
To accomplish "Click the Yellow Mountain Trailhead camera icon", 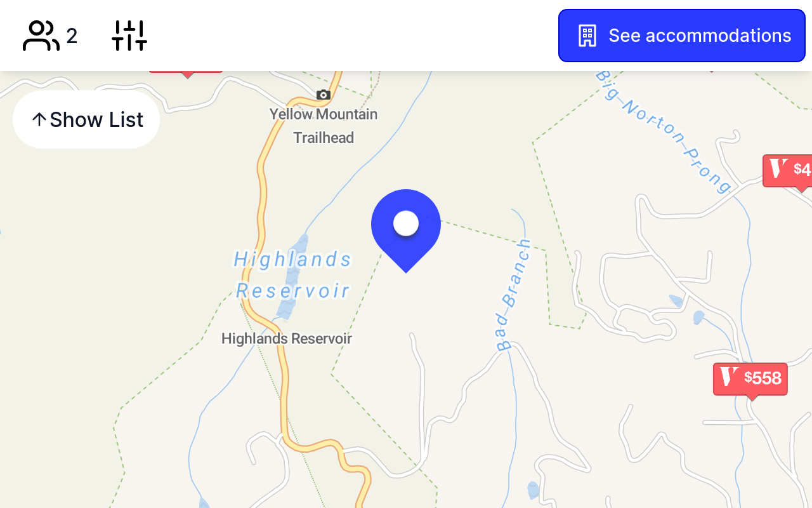I will point(324,95).
